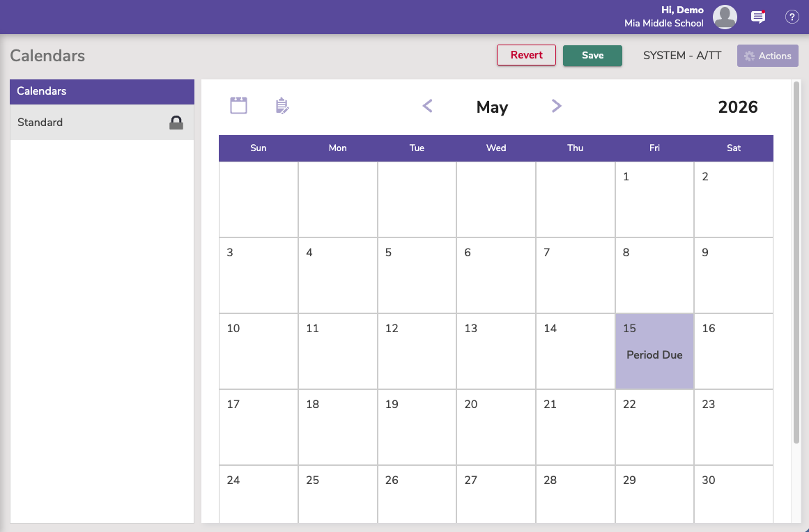Open the Actions dropdown menu
This screenshot has height=532, width=809.
click(767, 56)
